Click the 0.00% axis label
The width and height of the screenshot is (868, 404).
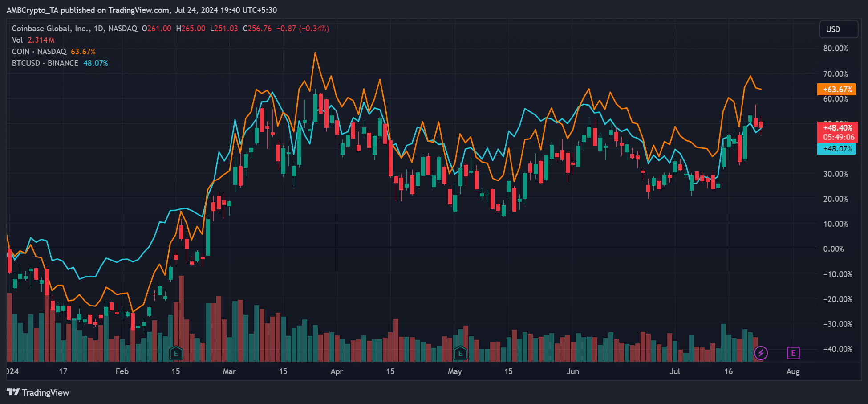pyautogui.click(x=834, y=249)
